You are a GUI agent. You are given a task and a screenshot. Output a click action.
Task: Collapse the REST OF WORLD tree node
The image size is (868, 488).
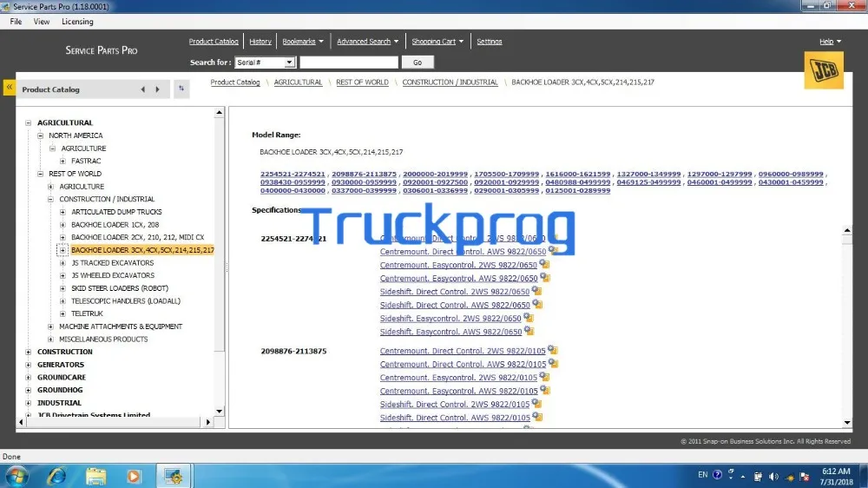[41, 174]
